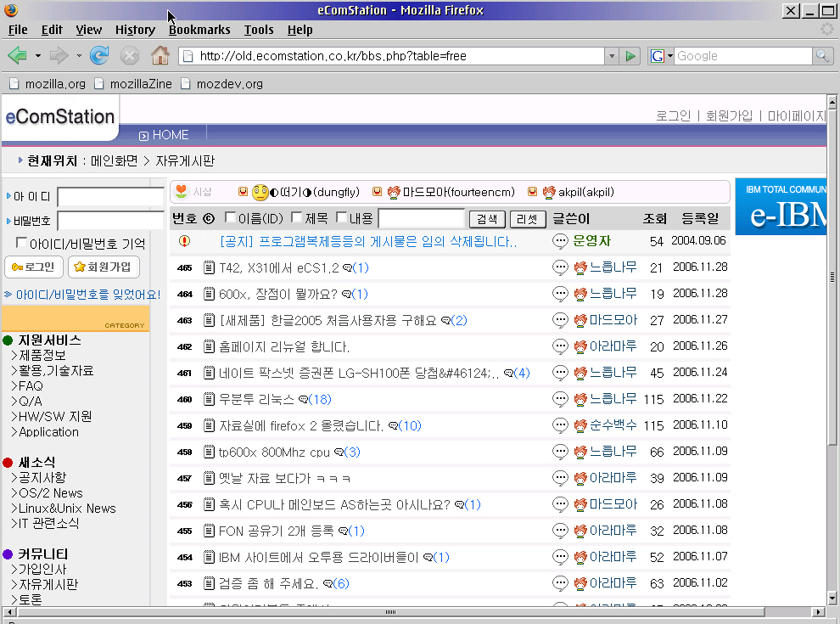The width and height of the screenshot is (840, 624).
Task: Click the horizontal scrollbar thumb
Action: [x=390, y=611]
